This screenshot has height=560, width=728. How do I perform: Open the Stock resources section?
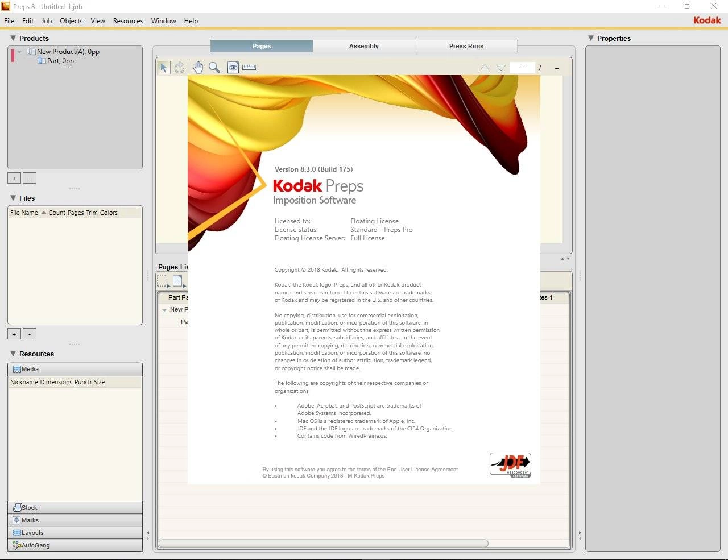(x=75, y=508)
